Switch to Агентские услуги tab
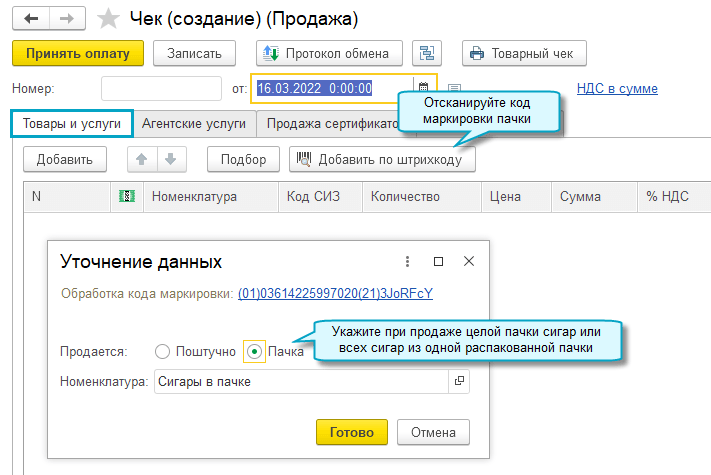The width and height of the screenshot is (711, 475). pyautogui.click(x=194, y=123)
